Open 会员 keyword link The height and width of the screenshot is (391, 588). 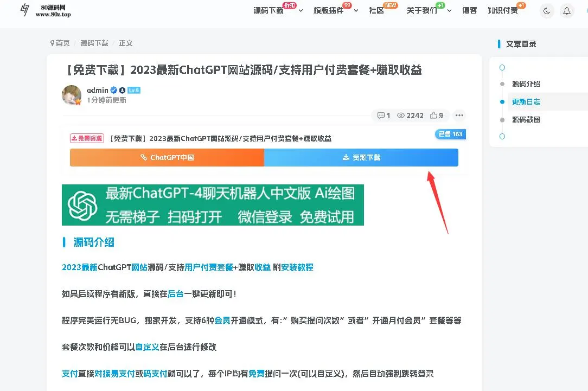[x=222, y=321]
